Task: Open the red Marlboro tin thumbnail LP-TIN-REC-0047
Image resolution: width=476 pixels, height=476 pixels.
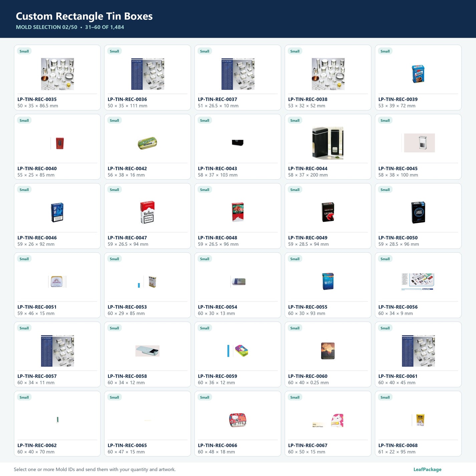Action: pos(147,212)
